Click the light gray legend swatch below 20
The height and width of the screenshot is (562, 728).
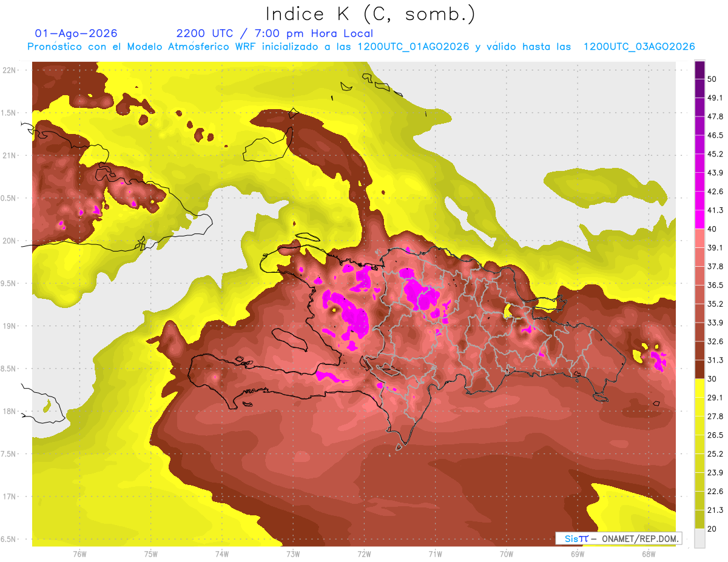tap(699, 538)
